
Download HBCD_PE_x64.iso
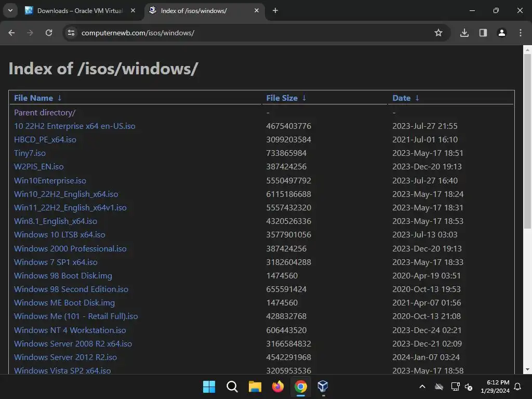45,140
